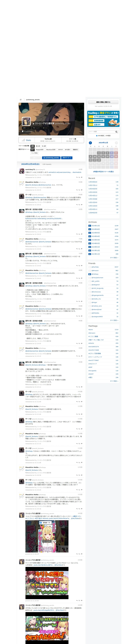Open the #shorts hashtag entry
Screen dimensions: 138x644
pos(91,343)
